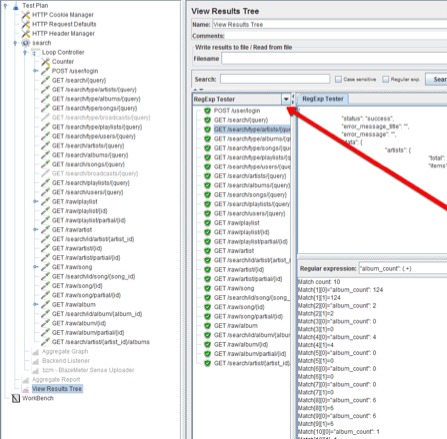This screenshot has height=439, width=447.
Task: Select GET /search/type/playlists result in results list
Action: click(252, 157)
